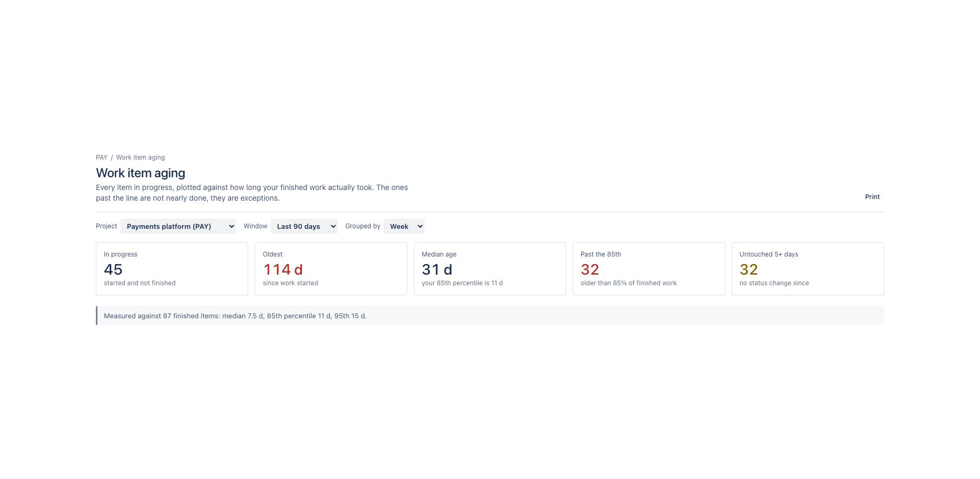
Task: Click the Median age 31 d card
Action: coord(490,269)
